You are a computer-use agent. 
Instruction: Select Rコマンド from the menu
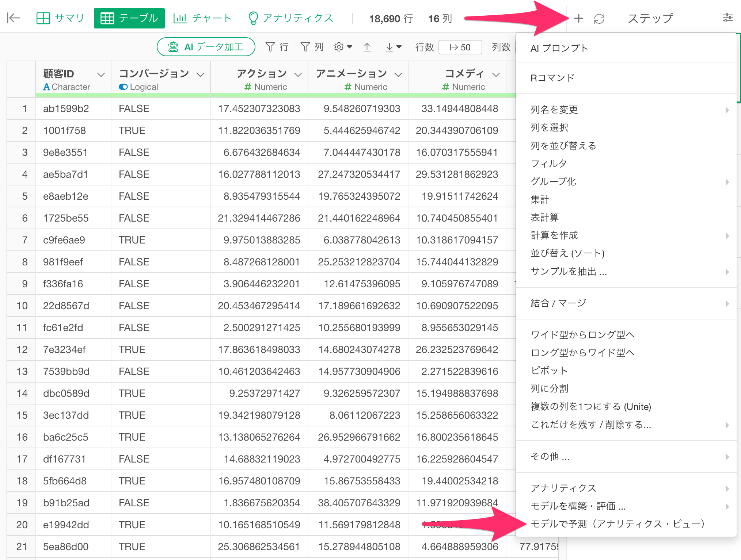click(626, 78)
